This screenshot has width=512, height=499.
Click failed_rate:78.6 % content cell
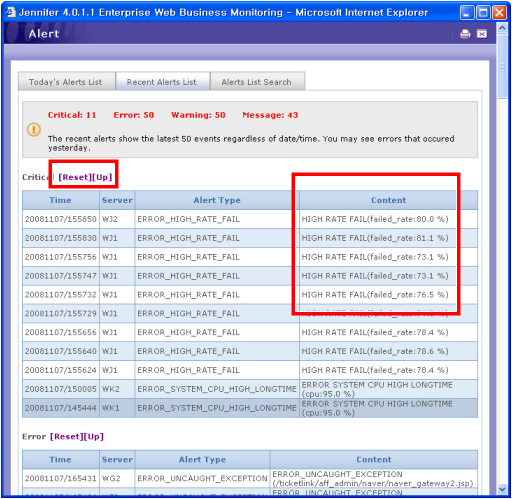(x=388, y=351)
